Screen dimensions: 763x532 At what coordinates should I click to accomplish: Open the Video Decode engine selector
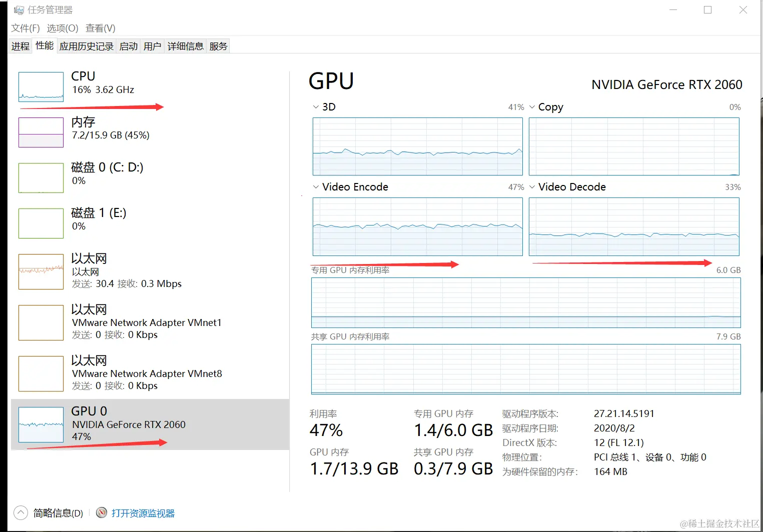point(532,186)
